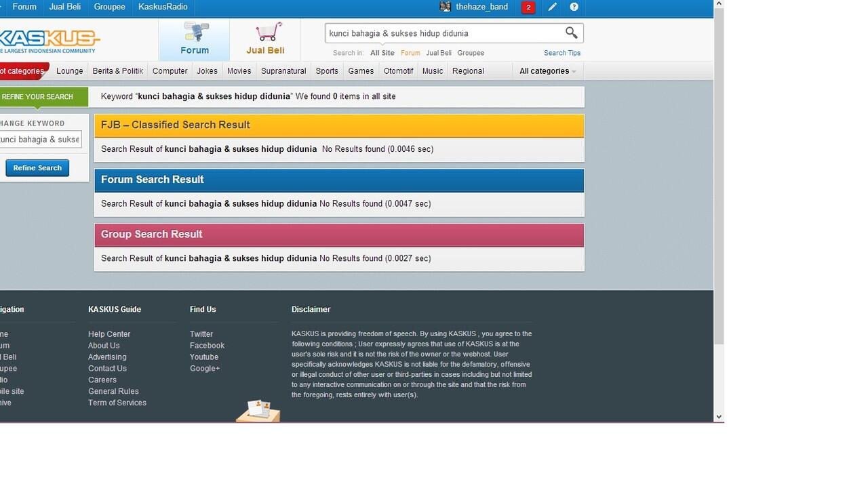Click the Group Search Result header
Image resolution: width=868 pixels, height=488 pixels.
click(x=339, y=235)
